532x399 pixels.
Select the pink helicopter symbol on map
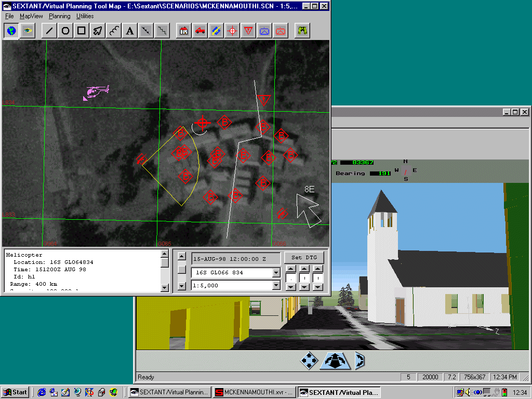coord(97,91)
